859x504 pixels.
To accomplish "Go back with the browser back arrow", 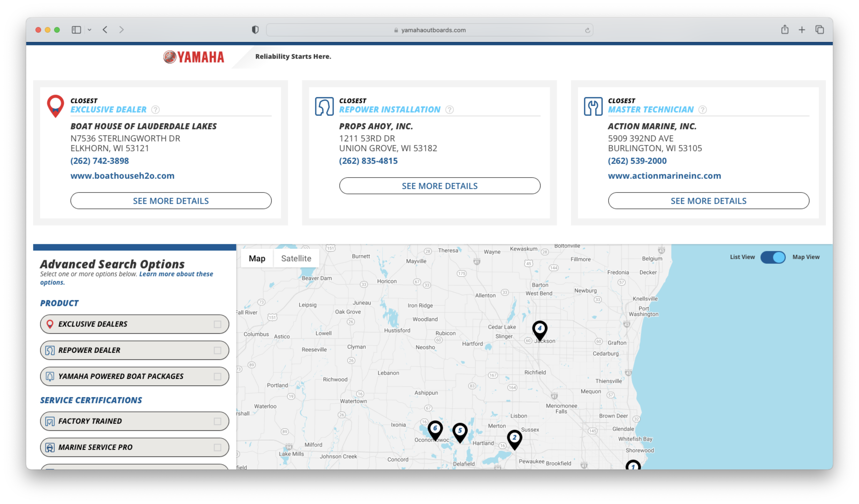I will click(x=105, y=30).
